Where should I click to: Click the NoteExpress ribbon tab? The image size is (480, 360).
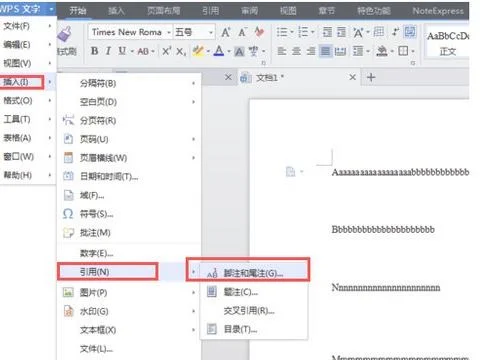click(x=438, y=11)
